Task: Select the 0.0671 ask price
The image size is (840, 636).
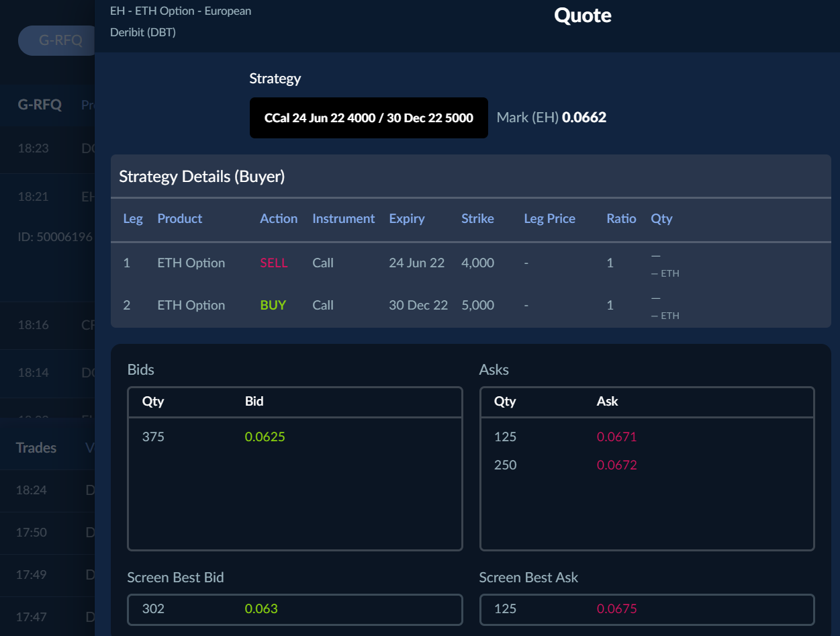Action: (x=616, y=437)
